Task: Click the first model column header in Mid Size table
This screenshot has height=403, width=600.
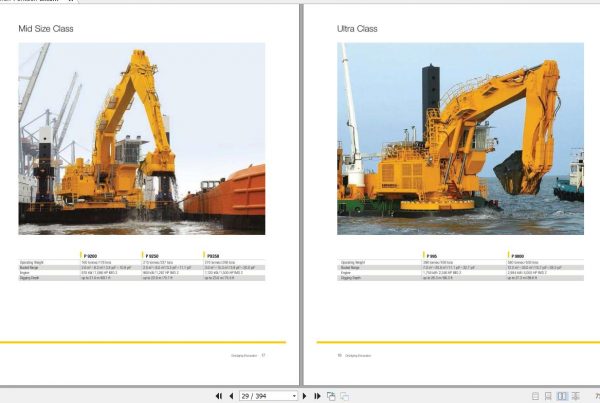Action: [90, 256]
